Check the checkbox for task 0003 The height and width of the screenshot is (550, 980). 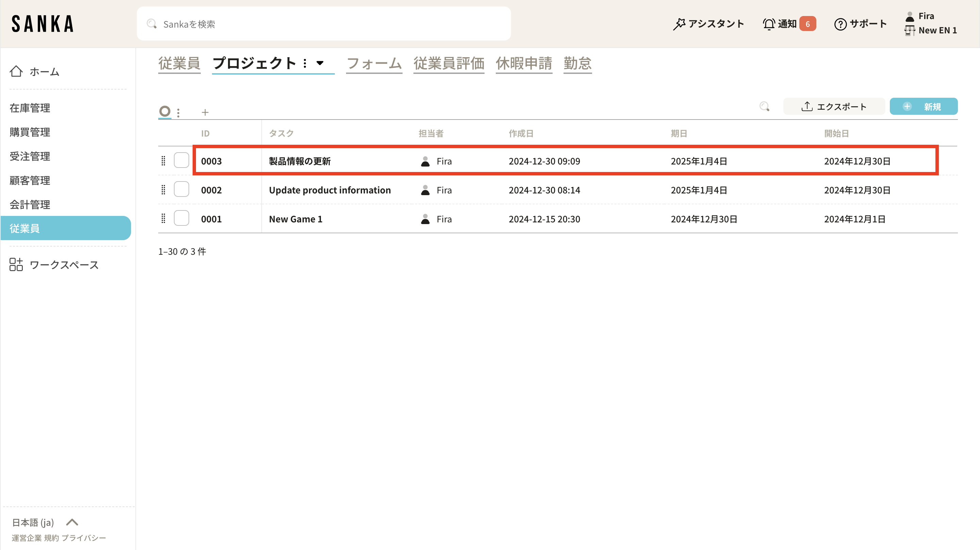pyautogui.click(x=181, y=160)
